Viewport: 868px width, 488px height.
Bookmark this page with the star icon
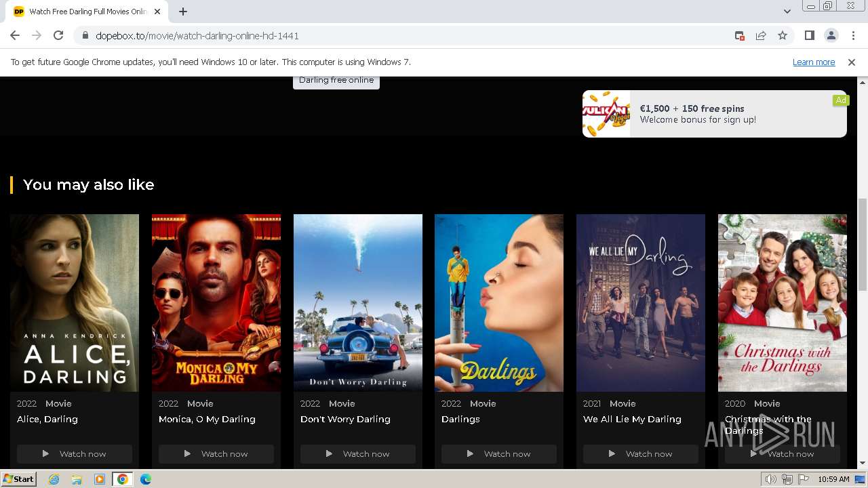click(x=783, y=36)
